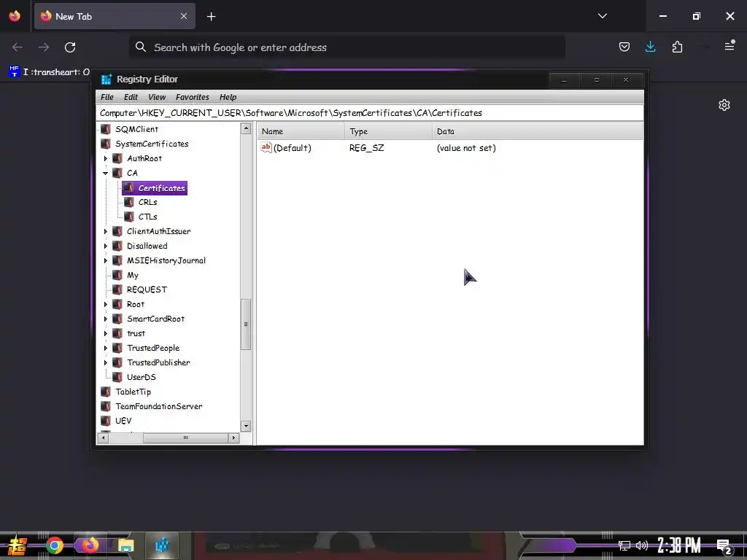Sort values by the Name column header

point(301,131)
